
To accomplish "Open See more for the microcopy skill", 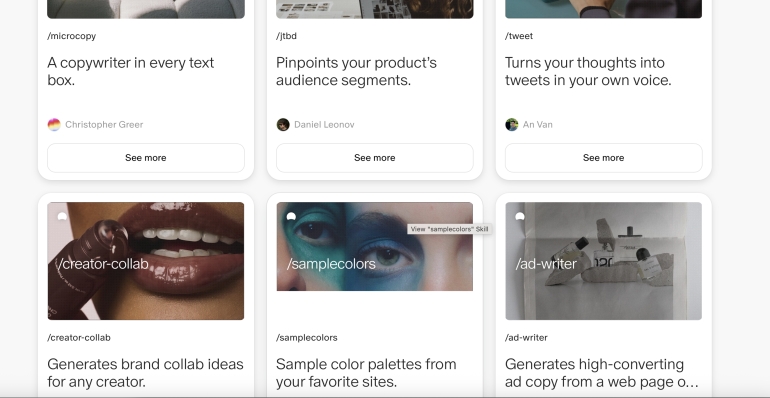I will click(146, 158).
